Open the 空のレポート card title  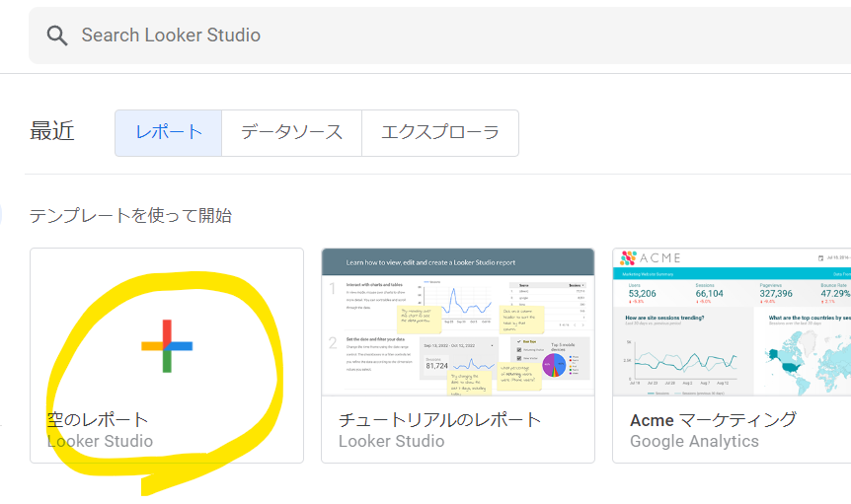(x=98, y=419)
